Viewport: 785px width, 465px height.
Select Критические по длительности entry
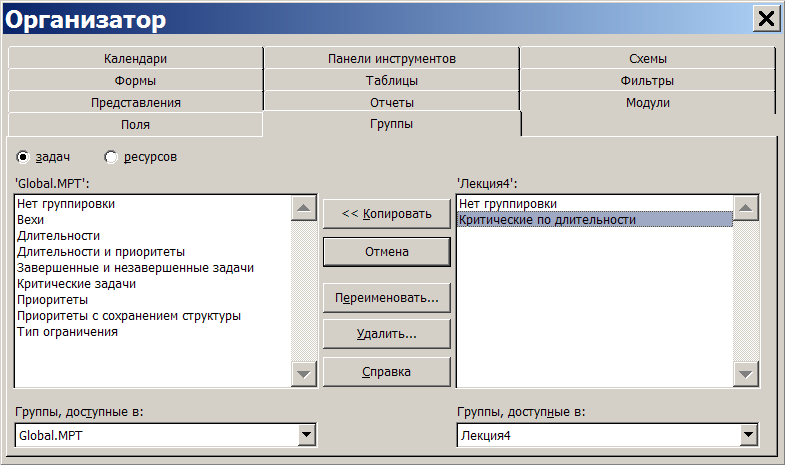pyautogui.click(x=595, y=220)
